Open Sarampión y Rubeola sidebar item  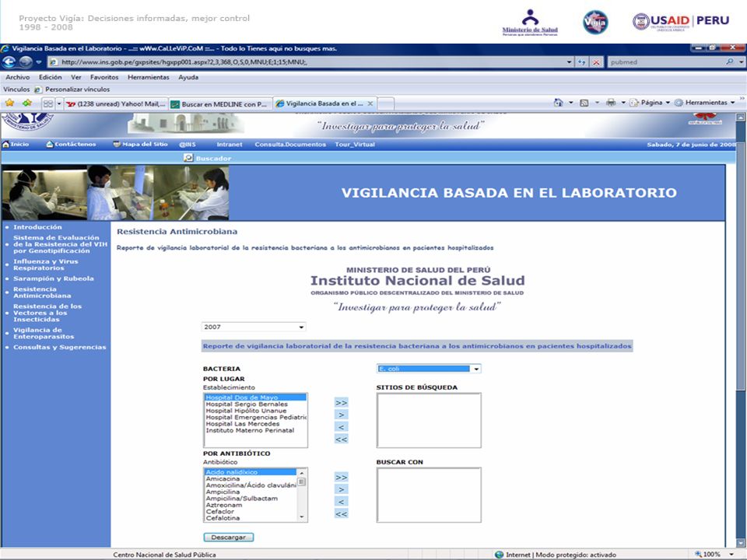point(54,278)
